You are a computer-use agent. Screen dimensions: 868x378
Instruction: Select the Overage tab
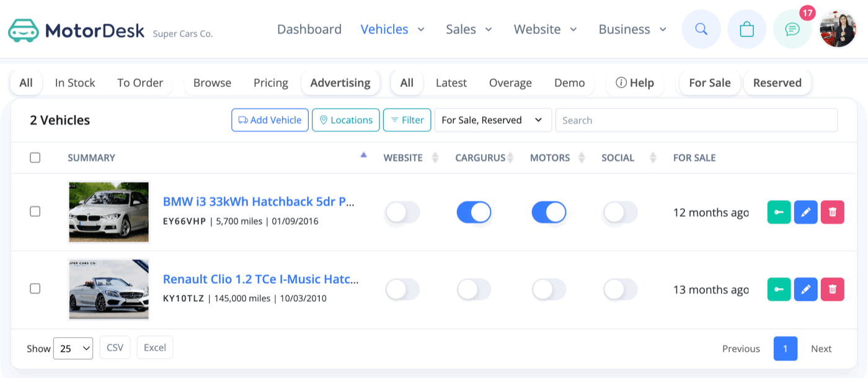(x=510, y=83)
